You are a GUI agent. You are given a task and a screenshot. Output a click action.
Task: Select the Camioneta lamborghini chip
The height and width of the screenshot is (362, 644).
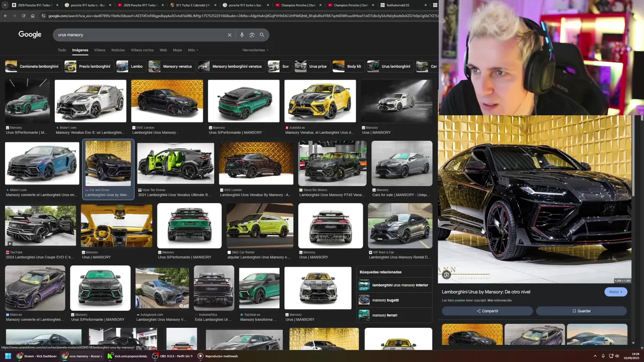33,66
